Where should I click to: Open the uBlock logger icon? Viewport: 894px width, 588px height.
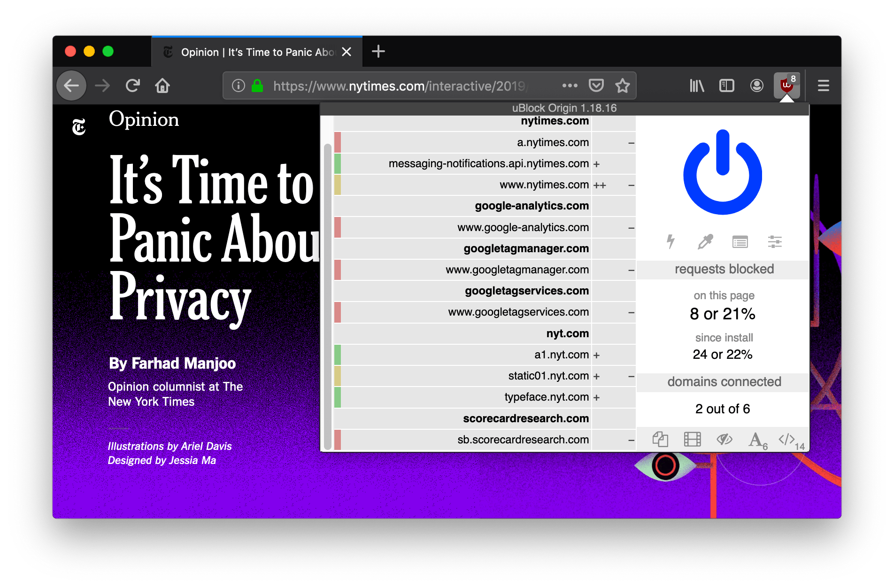740,242
